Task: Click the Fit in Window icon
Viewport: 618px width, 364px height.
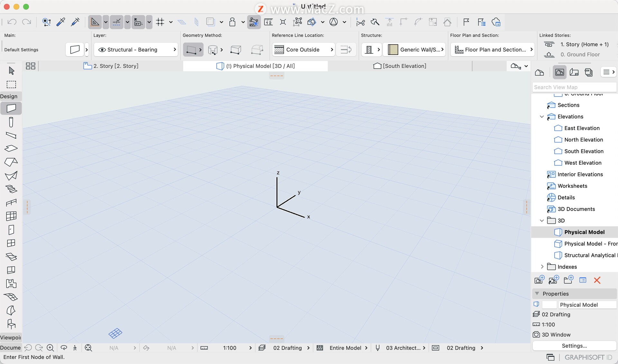Action: [x=89, y=348]
